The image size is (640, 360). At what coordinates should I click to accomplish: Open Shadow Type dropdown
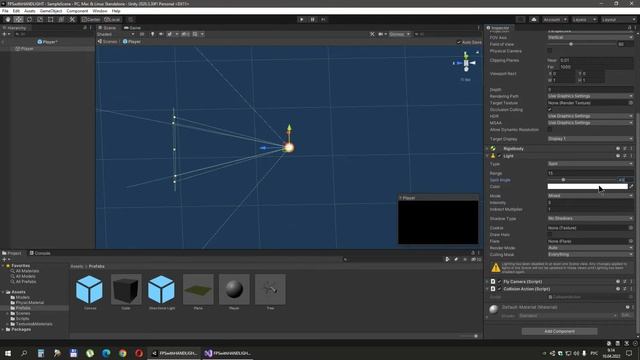point(590,219)
